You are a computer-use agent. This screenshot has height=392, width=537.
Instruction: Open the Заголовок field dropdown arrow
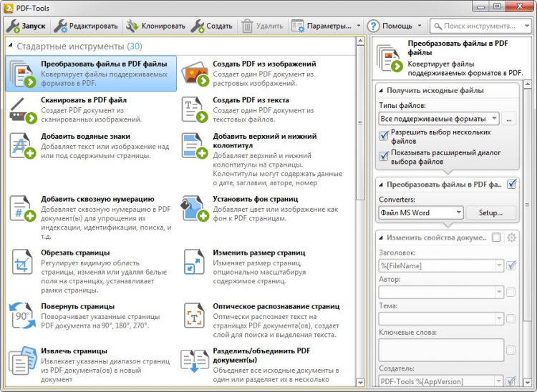[x=499, y=265]
